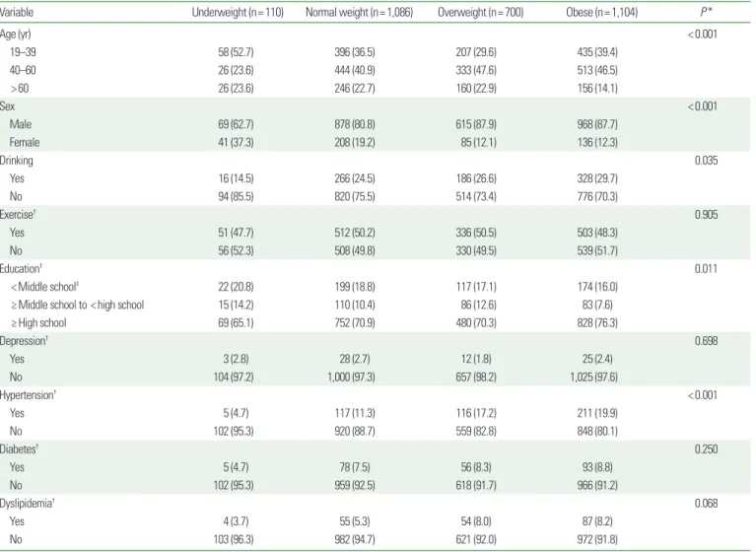
Task: Click the Dyslipidemia P value '0.068'
Action: (707, 504)
